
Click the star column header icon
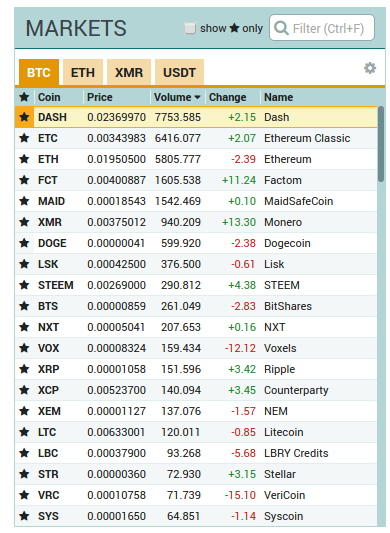point(24,97)
